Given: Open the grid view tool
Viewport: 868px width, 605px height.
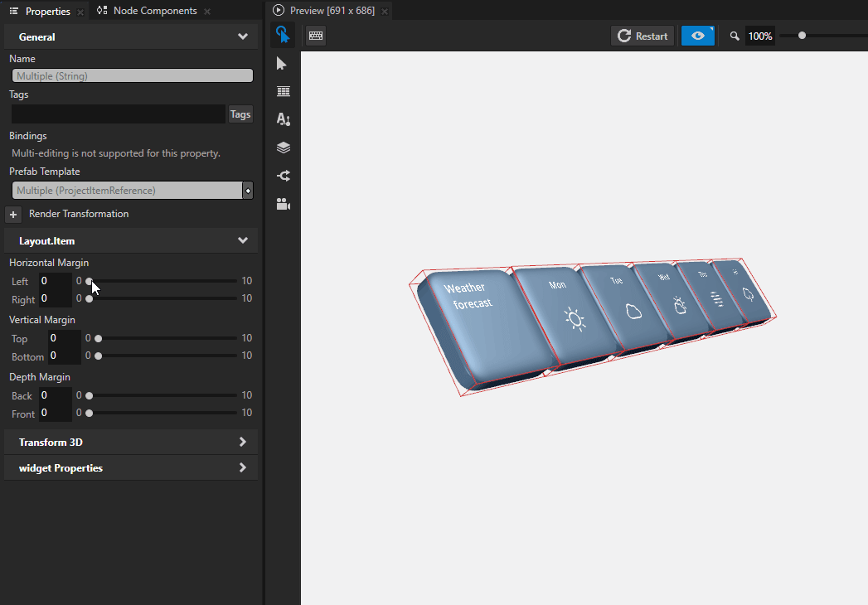Looking at the screenshot, I should point(283,91).
